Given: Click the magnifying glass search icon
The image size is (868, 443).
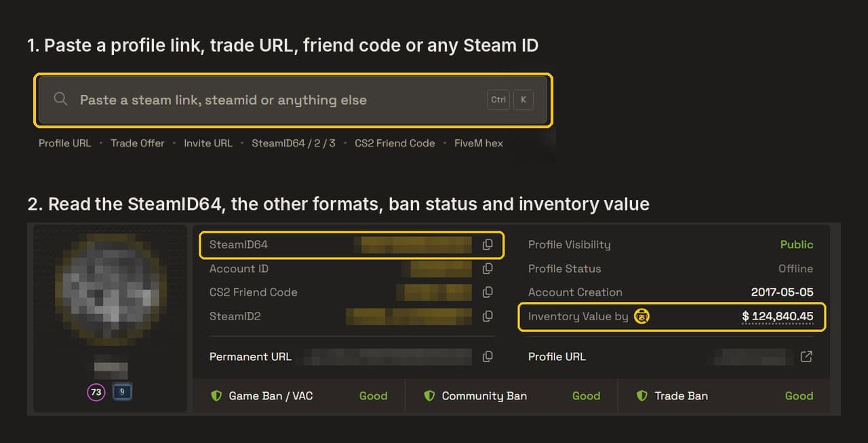Looking at the screenshot, I should [60, 99].
